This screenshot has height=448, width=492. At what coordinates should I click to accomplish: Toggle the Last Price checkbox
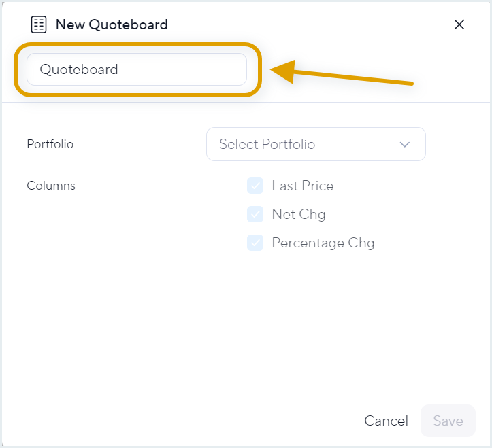pos(255,186)
